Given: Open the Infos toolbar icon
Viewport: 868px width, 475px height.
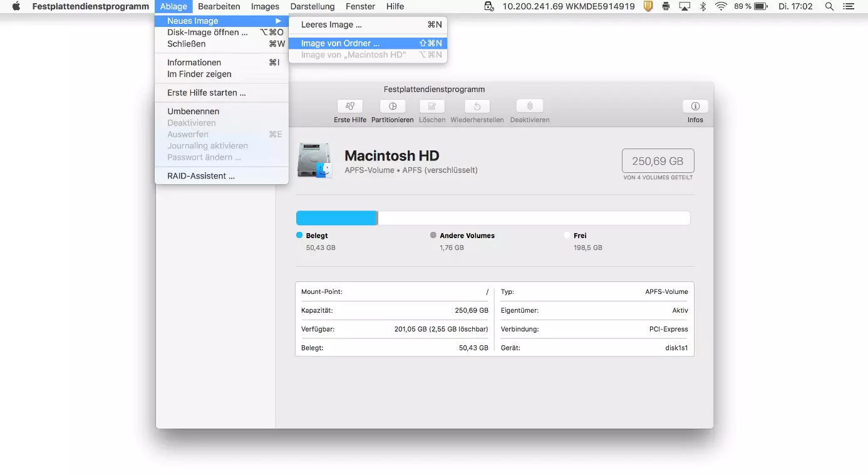Looking at the screenshot, I should (695, 107).
